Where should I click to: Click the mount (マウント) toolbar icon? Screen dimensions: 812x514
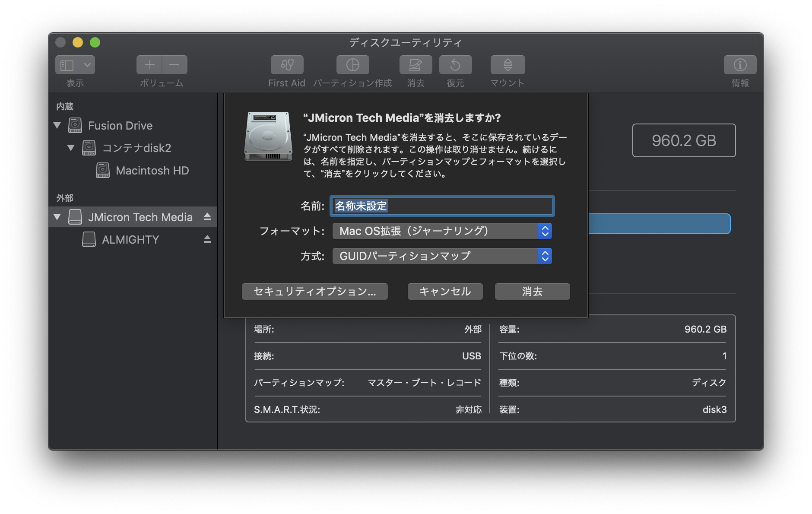(508, 65)
